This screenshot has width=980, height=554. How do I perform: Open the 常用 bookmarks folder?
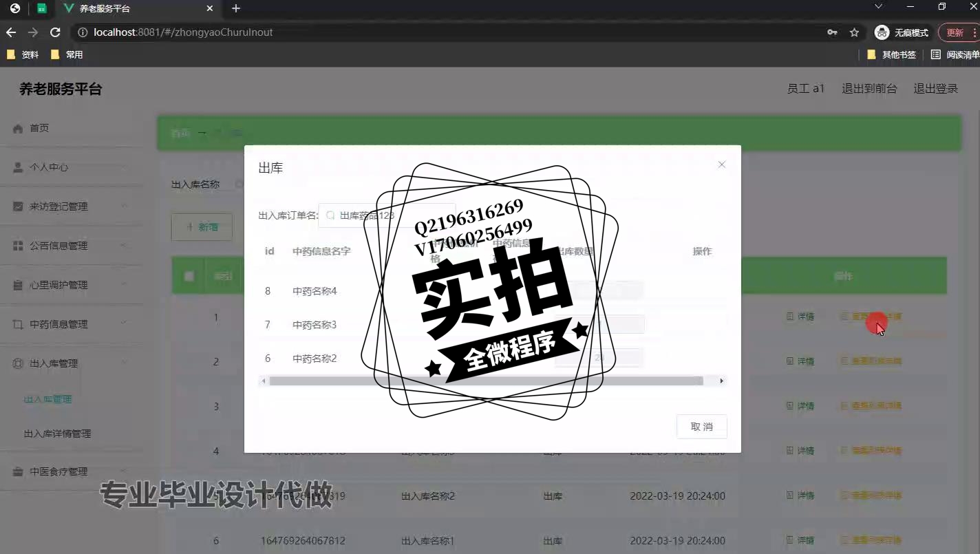[67, 54]
